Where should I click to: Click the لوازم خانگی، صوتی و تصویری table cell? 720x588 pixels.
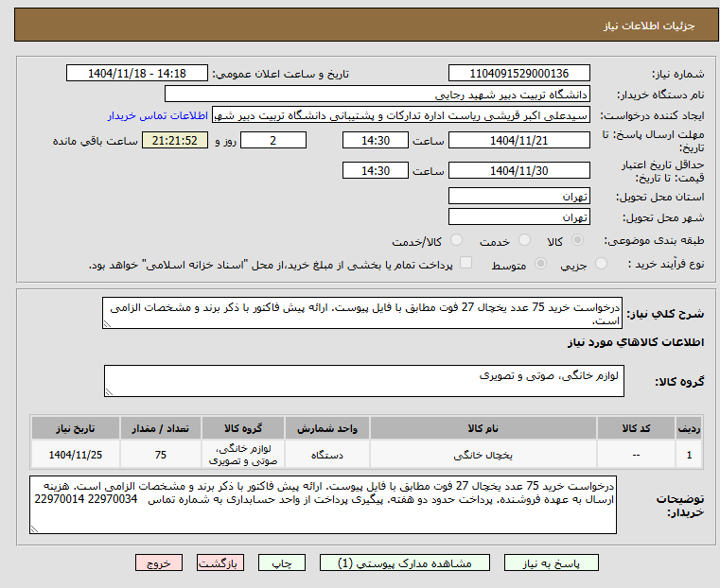click(x=243, y=455)
